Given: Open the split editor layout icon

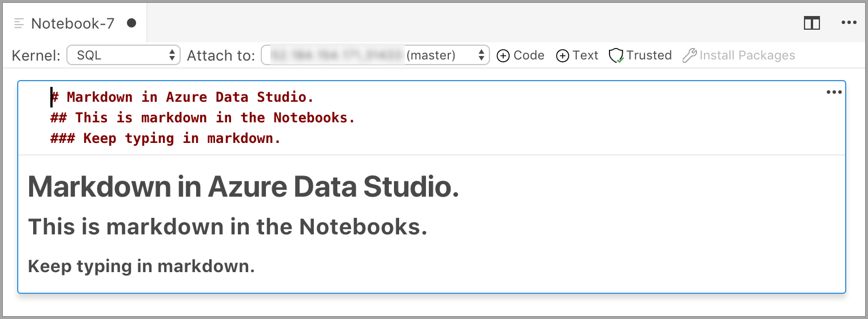Looking at the screenshot, I should 812,23.
